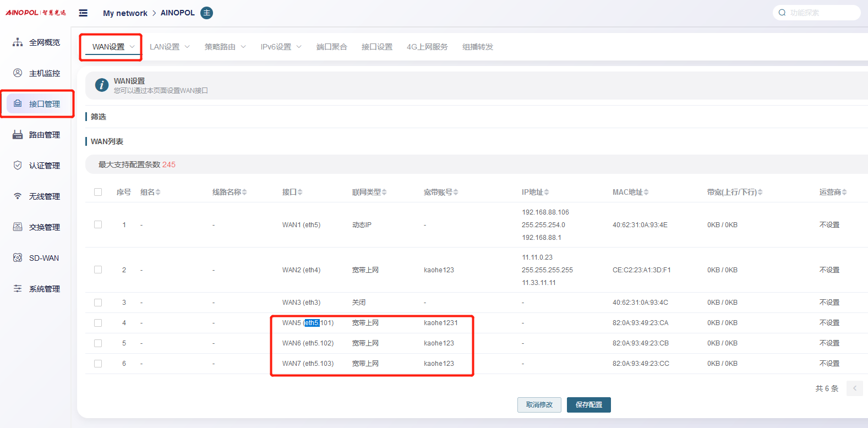Open the IPv6设置 dropdown
The height and width of the screenshot is (428, 868).
[281, 47]
